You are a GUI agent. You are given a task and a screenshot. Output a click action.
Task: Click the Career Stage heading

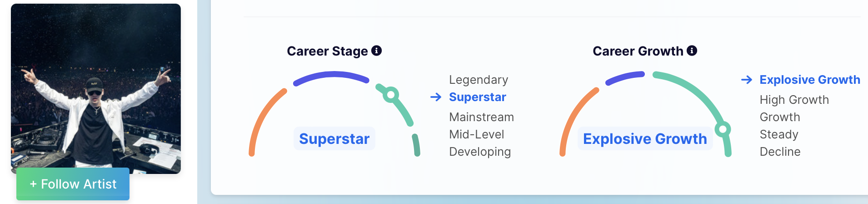[x=327, y=51]
